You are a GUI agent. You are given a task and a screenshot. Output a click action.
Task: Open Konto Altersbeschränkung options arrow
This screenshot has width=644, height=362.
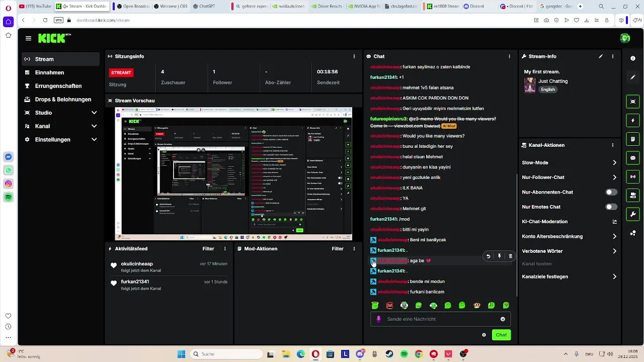click(614, 236)
